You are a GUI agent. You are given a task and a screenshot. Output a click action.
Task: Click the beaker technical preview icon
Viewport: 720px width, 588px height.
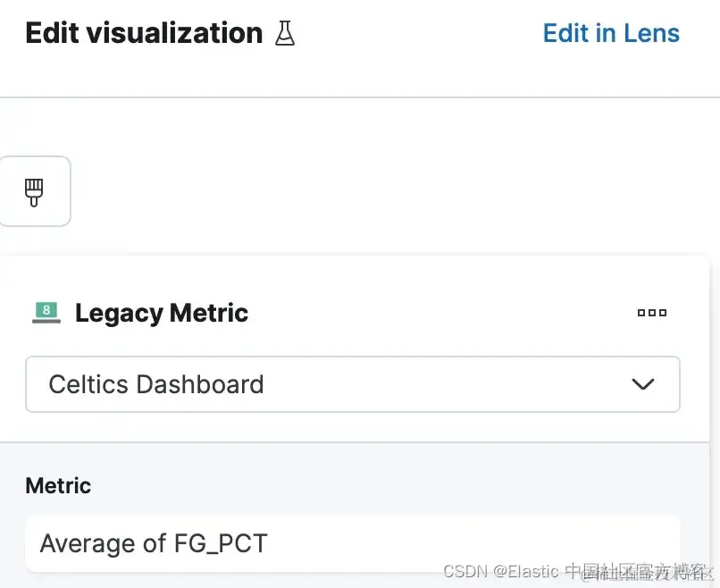(285, 34)
